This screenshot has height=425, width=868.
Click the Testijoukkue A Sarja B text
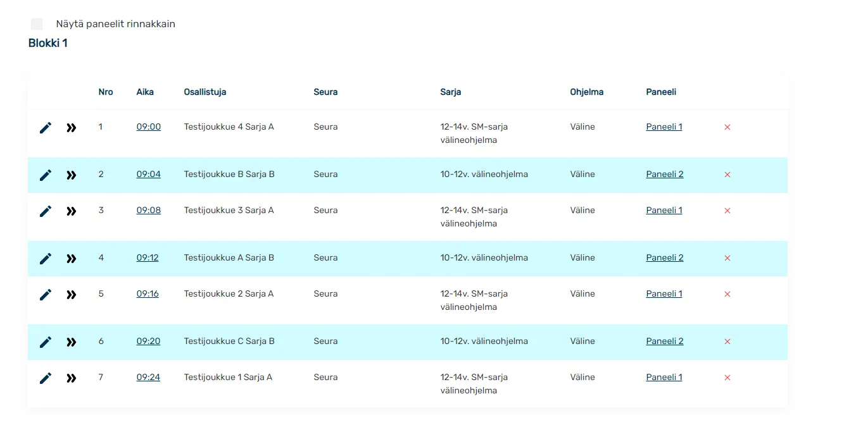pyautogui.click(x=229, y=257)
